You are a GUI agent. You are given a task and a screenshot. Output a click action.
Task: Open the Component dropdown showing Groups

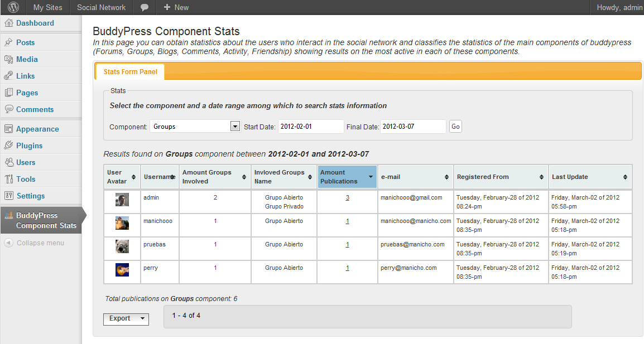point(195,127)
